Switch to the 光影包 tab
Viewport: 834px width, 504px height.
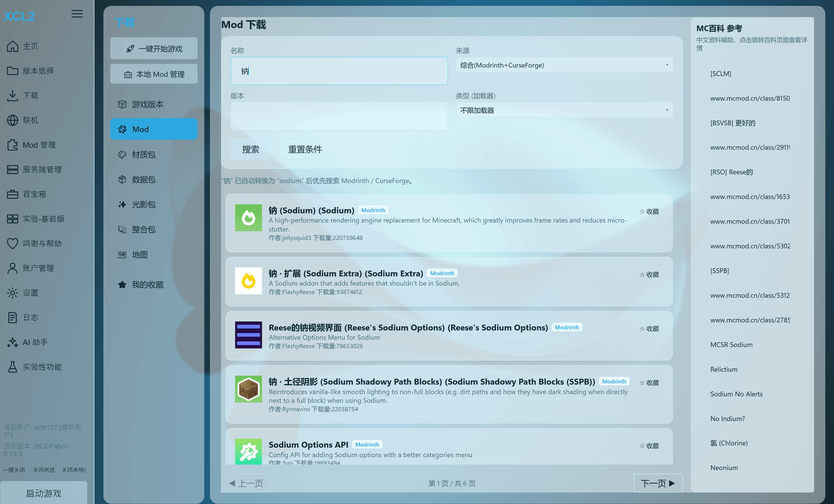(x=154, y=205)
